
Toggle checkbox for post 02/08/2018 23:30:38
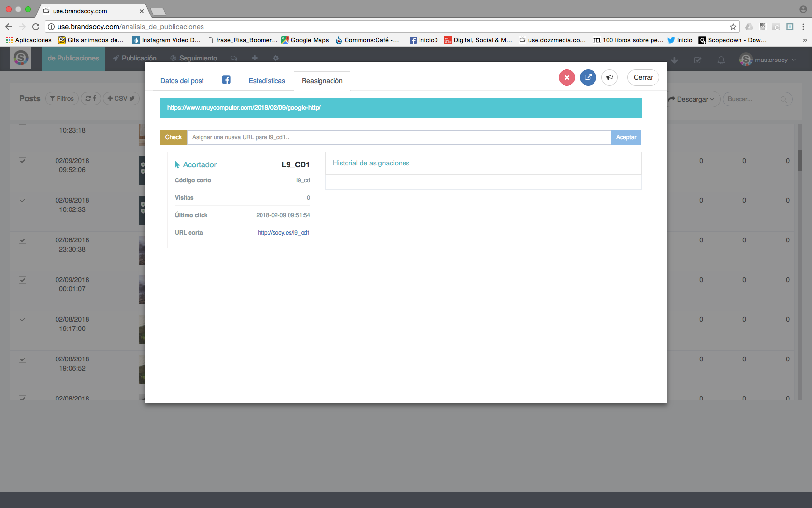(x=22, y=240)
